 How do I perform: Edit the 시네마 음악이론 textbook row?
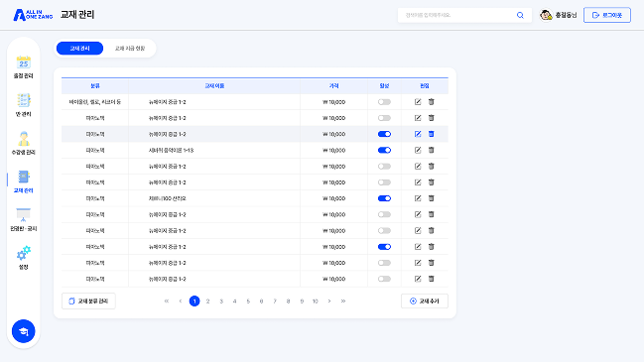point(418,150)
